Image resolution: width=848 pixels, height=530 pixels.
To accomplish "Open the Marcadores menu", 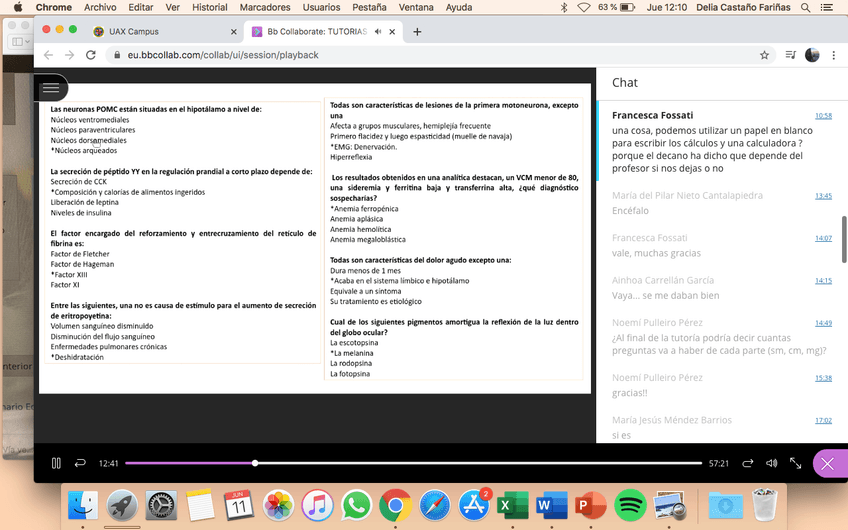I will [265, 7].
